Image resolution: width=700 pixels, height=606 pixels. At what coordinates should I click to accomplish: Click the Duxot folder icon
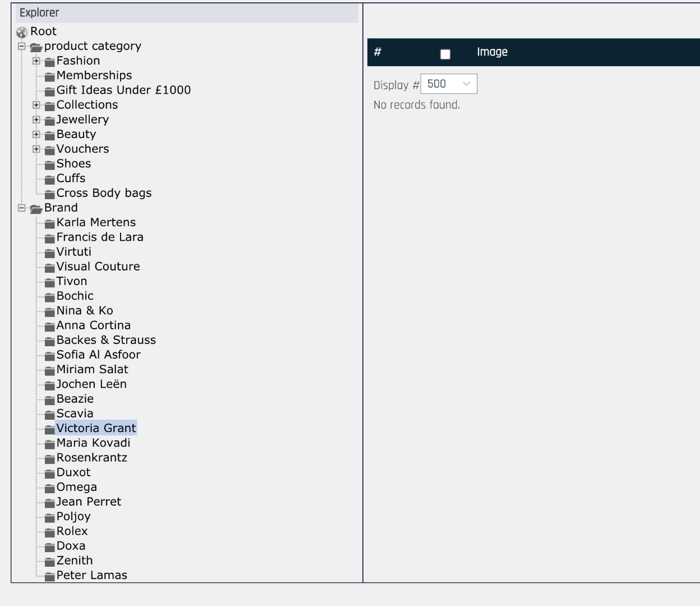point(50,473)
